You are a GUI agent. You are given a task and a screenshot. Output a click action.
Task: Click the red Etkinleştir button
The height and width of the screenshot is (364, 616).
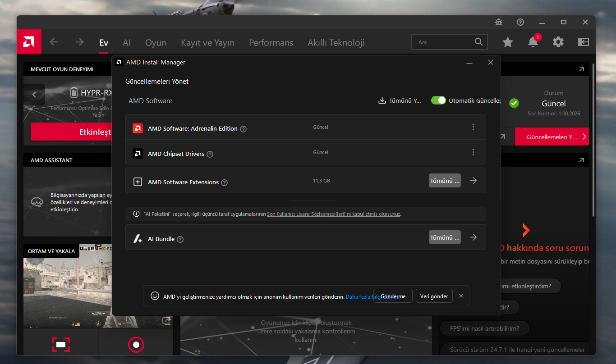(71, 132)
